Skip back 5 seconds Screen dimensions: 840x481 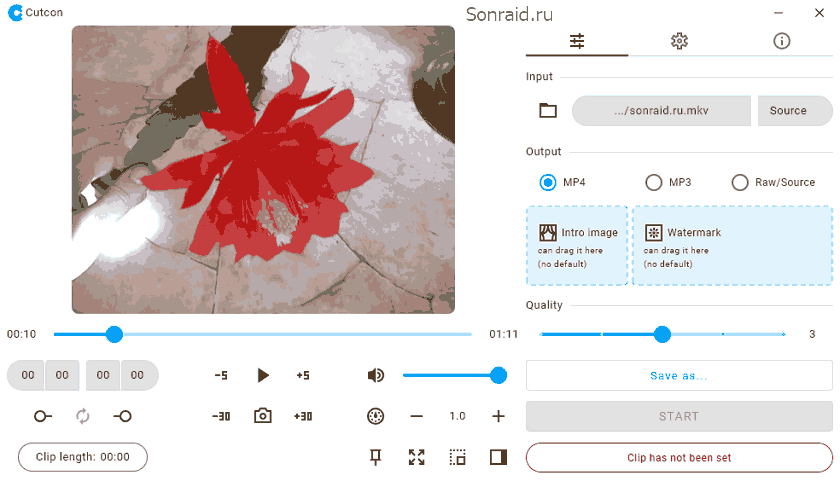click(x=221, y=375)
